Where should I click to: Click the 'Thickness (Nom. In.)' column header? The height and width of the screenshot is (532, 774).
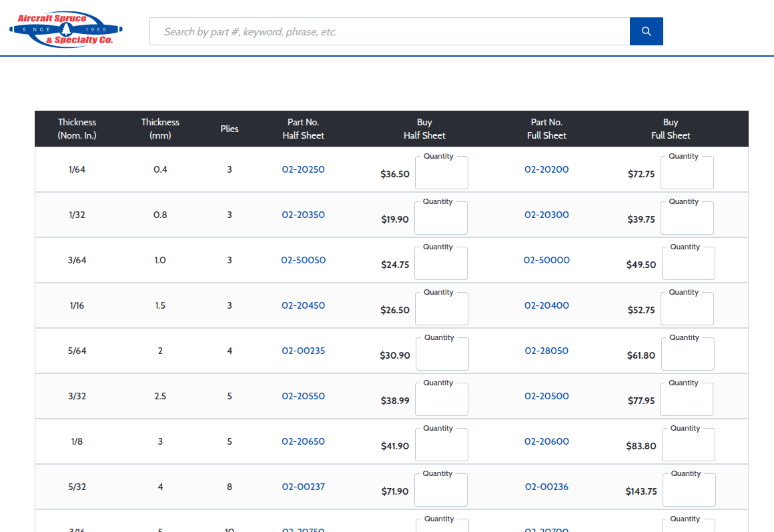point(77,129)
